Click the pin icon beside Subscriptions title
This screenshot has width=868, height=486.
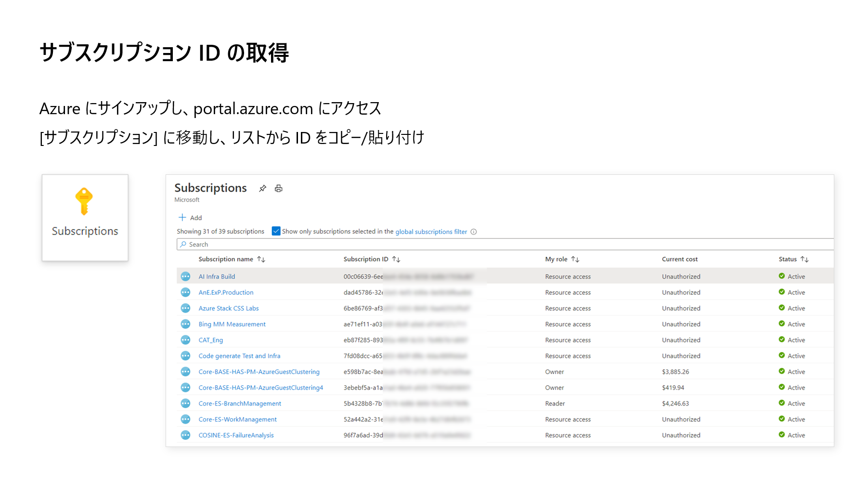262,188
